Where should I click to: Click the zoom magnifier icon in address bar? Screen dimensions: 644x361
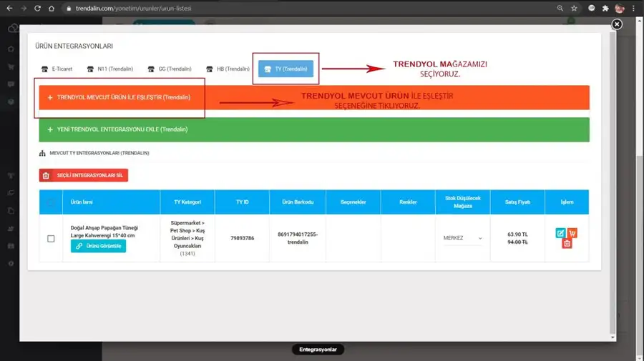coord(560,8)
